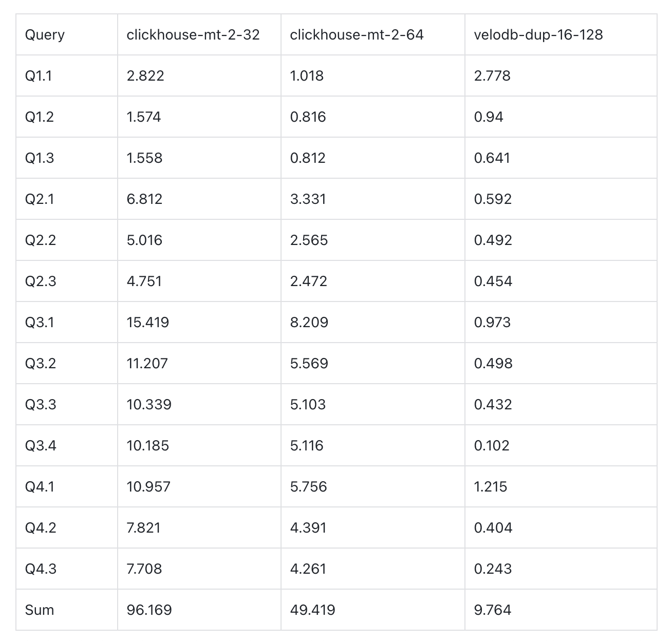The image size is (672, 641).
Task: Select the cell showing 0.102
Action: 492,446
